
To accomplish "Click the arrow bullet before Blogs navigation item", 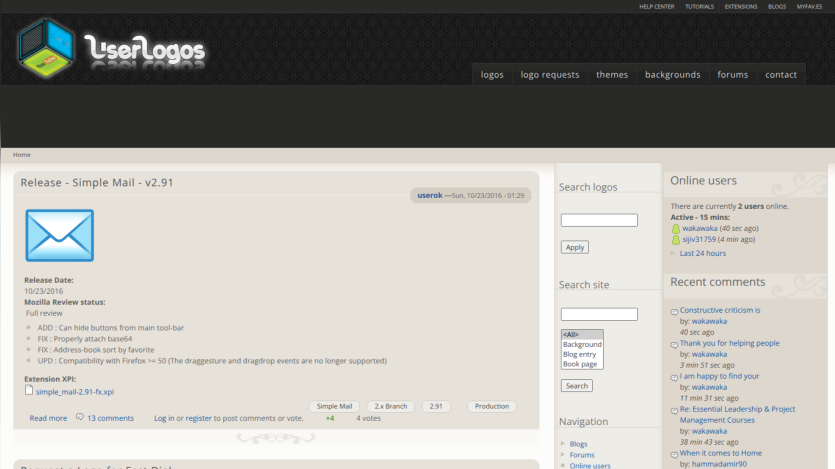I will click(563, 443).
